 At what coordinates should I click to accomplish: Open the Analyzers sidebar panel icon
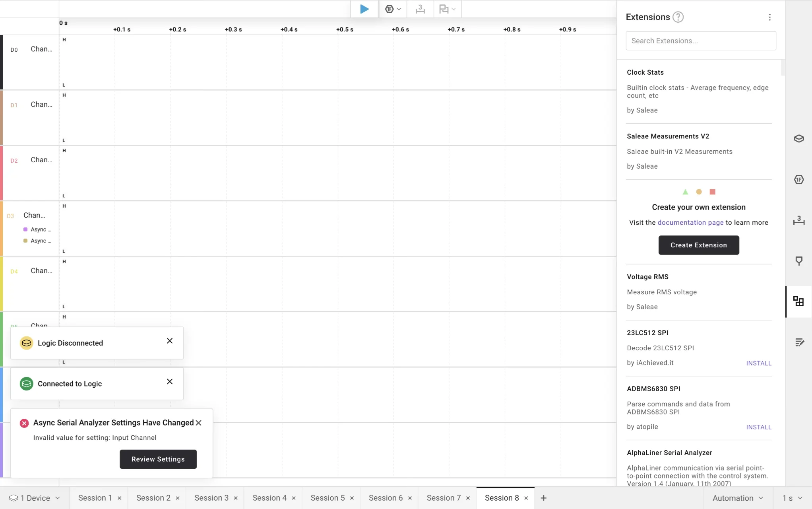click(x=798, y=180)
